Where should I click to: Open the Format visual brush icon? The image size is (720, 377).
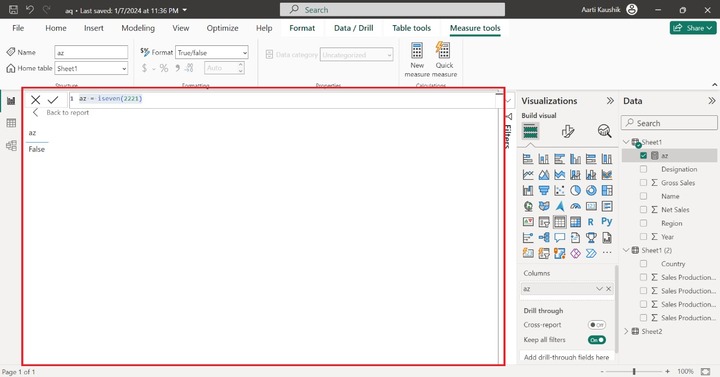coord(568,132)
